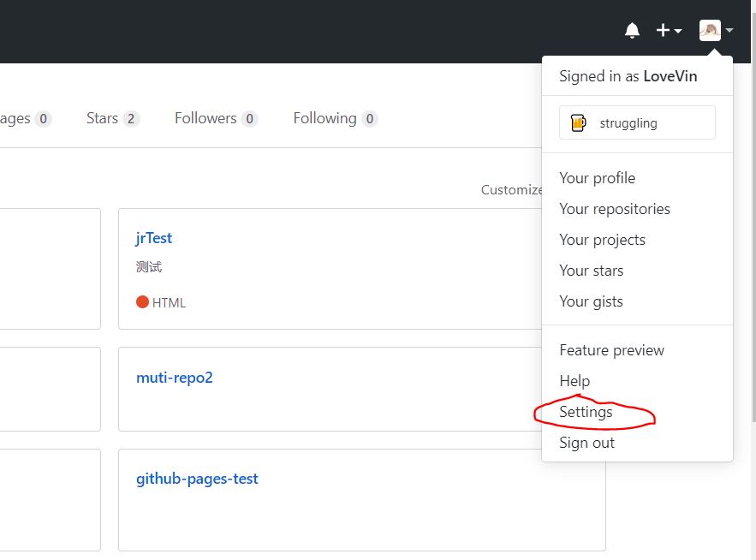Click Sign out
The height and width of the screenshot is (560, 756).
[586, 443]
